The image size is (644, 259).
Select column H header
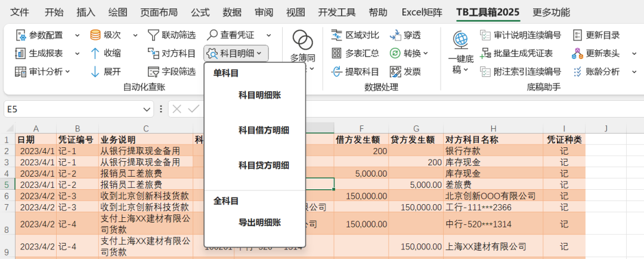(493, 128)
